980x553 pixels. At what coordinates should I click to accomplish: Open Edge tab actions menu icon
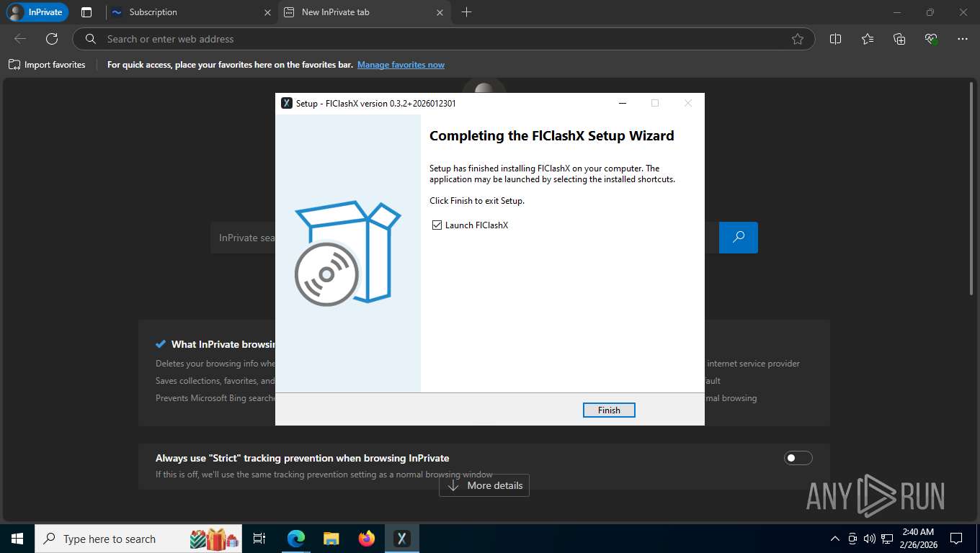[86, 12]
